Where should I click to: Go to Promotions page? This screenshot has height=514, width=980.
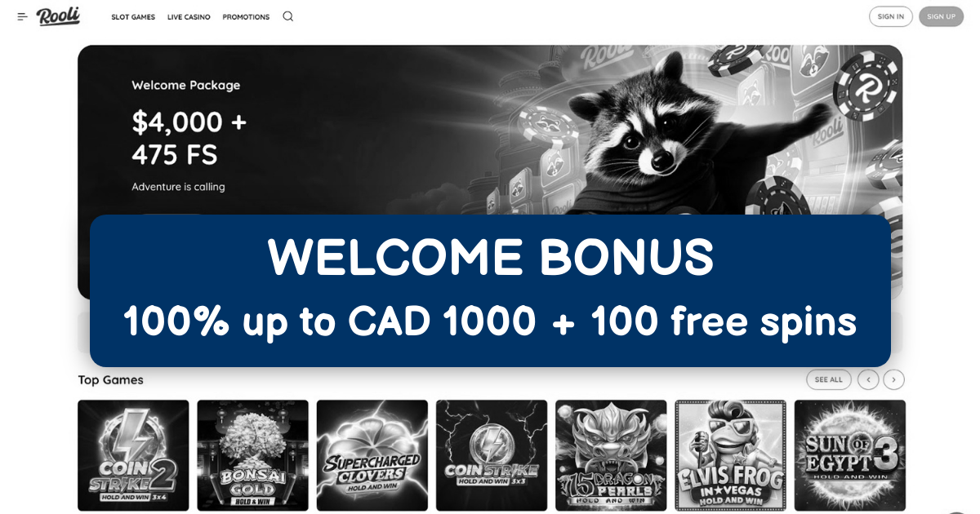click(246, 17)
